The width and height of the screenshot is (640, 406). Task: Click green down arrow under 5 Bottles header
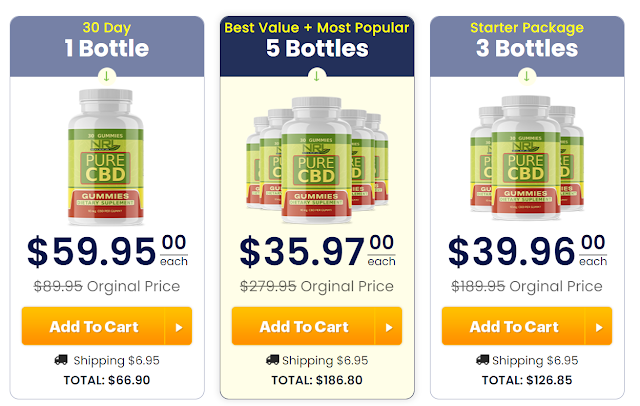point(317,76)
